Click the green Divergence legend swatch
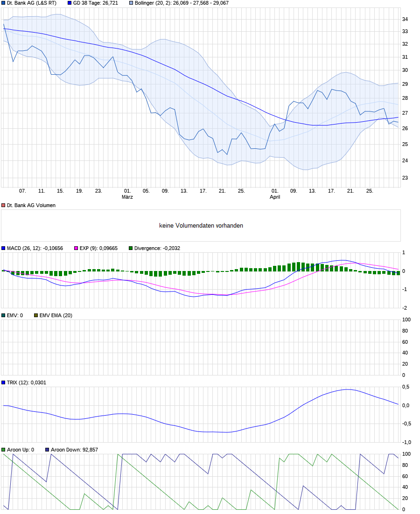 pos(131,248)
